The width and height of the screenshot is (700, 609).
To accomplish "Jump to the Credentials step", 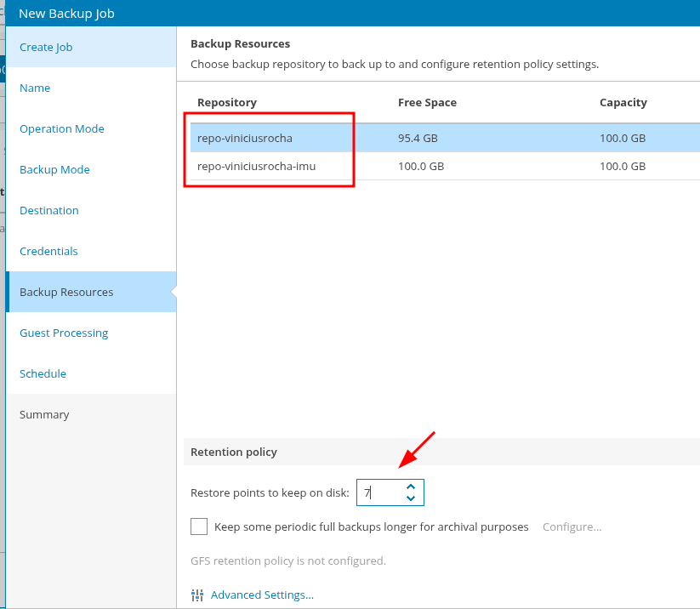I will 48,251.
